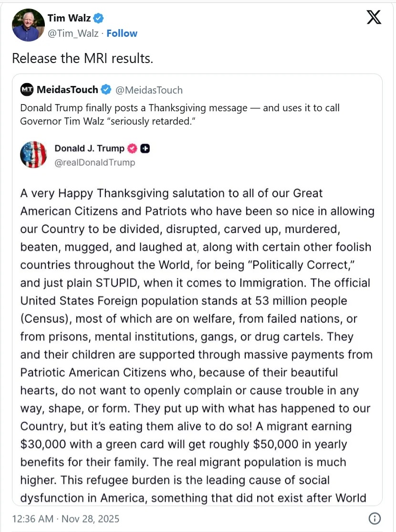Follow Tim Walz via the Follow link
Viewport: 396px width, 532px height.
pyautogui.click(x=122, y=33)
